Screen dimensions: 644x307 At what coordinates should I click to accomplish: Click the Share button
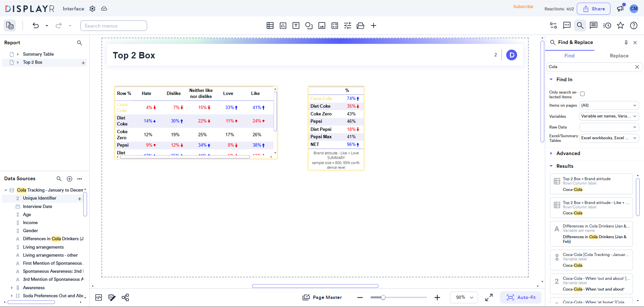(x=593, y=9)
